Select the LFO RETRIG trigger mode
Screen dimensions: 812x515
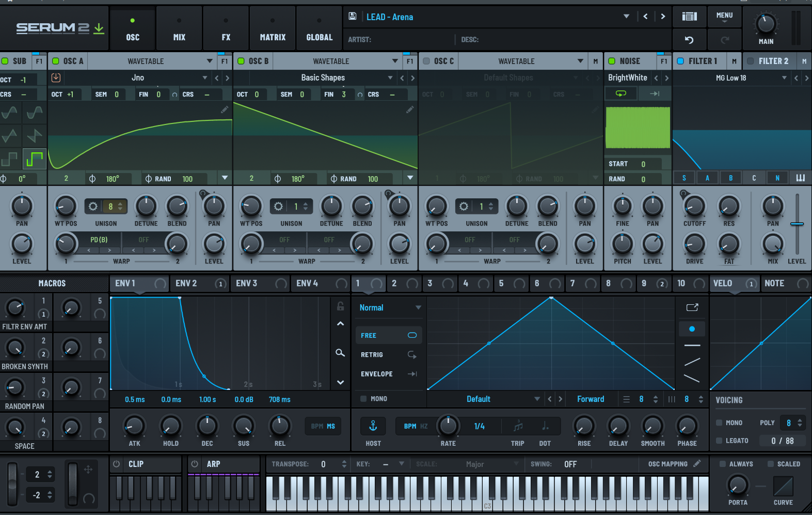point(388,355)
